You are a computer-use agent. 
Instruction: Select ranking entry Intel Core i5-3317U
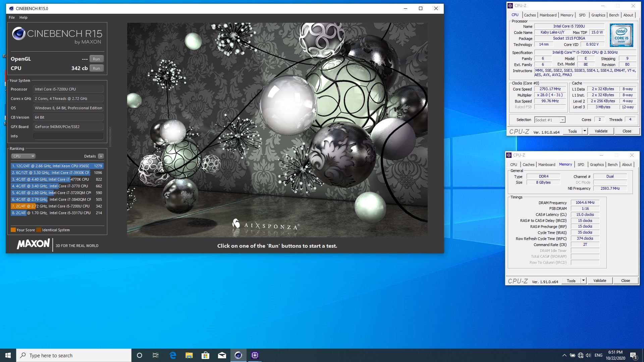pos(57,213)
